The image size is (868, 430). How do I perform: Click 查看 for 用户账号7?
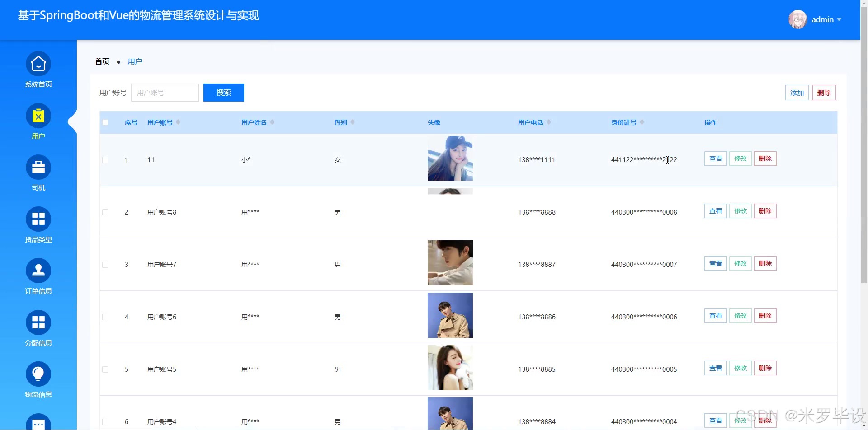(x=716, y=263)
